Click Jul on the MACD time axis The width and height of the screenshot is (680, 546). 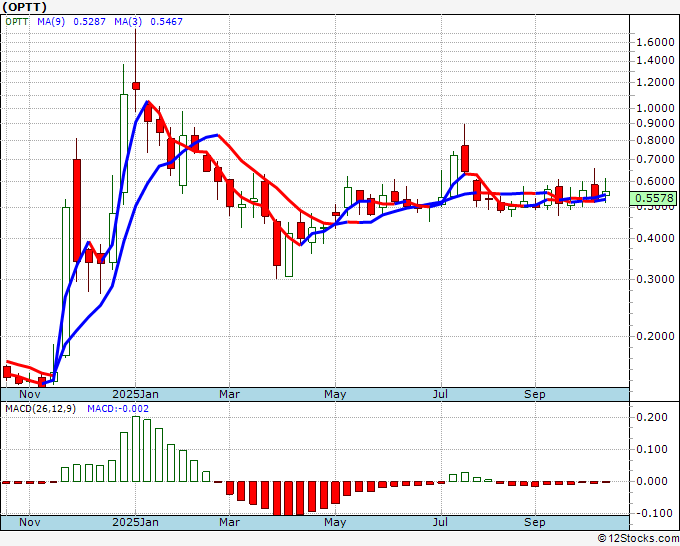click(441, 522)
